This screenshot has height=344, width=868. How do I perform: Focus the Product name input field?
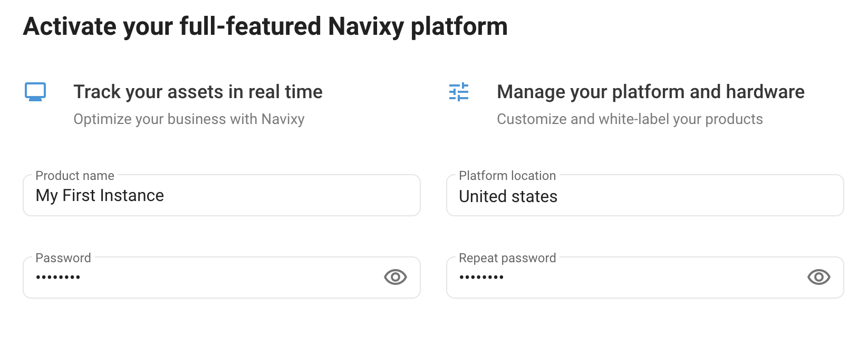coord(221,195)
